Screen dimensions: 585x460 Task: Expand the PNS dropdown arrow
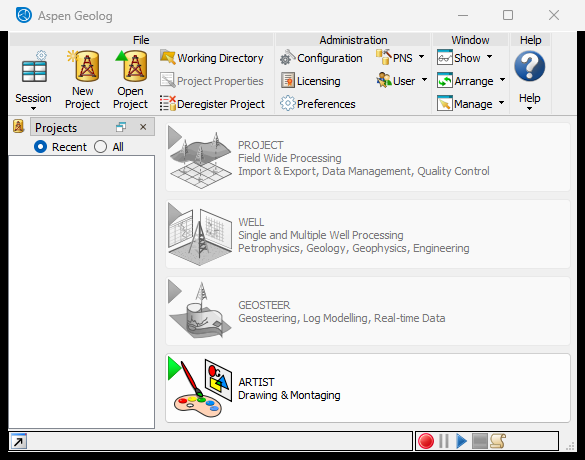pos(422,57)
